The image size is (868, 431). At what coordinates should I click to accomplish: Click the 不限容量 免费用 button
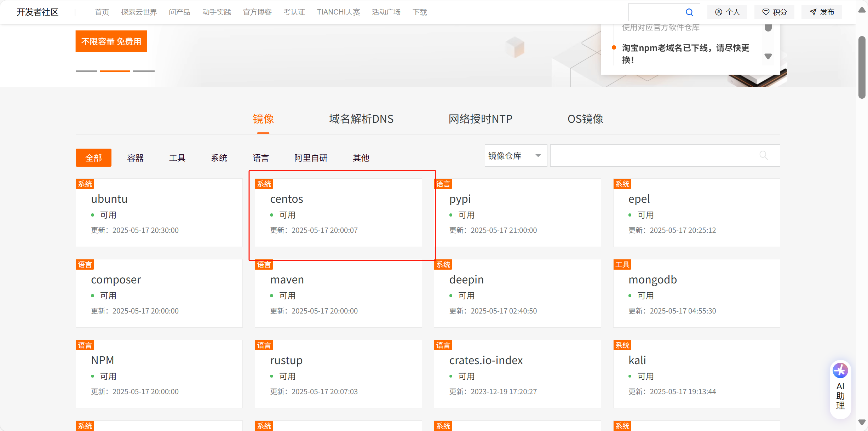(111, 41)
